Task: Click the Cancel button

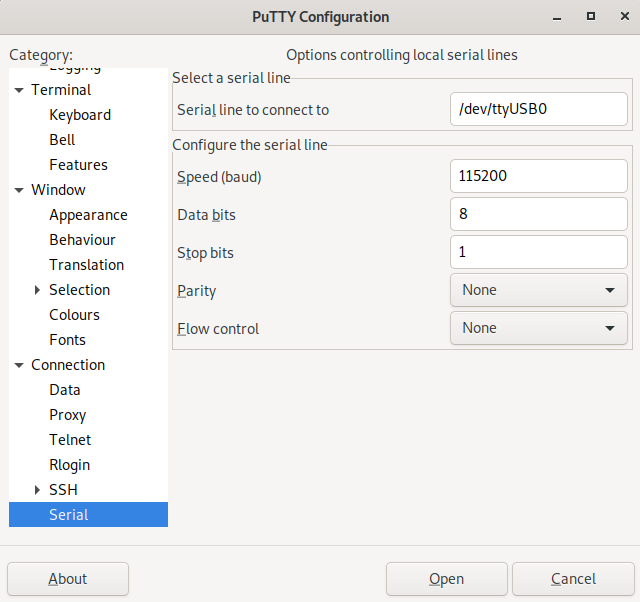Action: pyautogui.click(x=573, y=579)
